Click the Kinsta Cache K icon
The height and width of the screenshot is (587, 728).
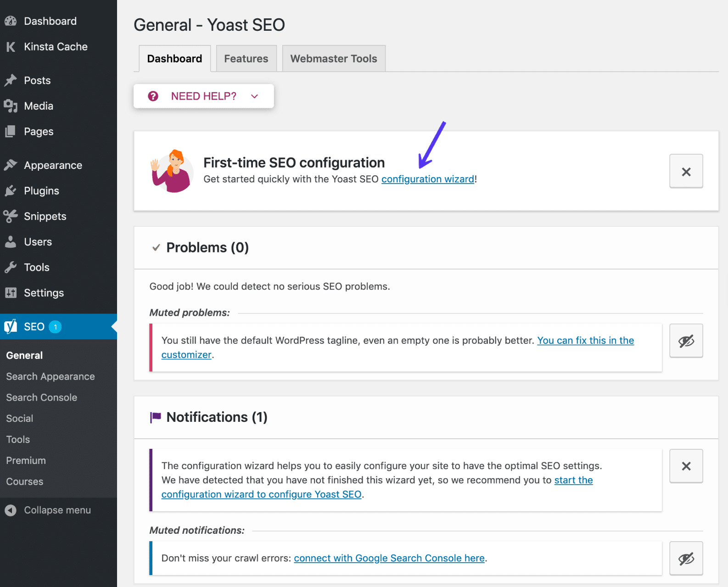[11, 47]
